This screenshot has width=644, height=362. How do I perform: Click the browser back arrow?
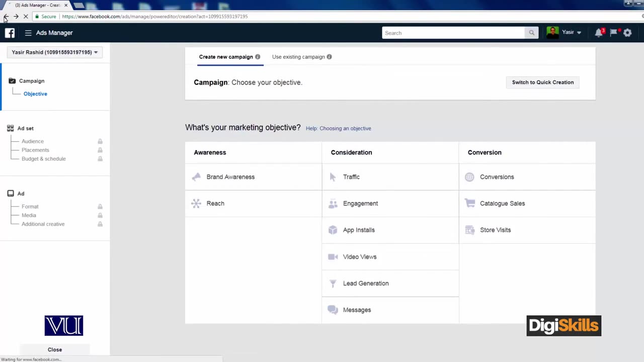6,17
